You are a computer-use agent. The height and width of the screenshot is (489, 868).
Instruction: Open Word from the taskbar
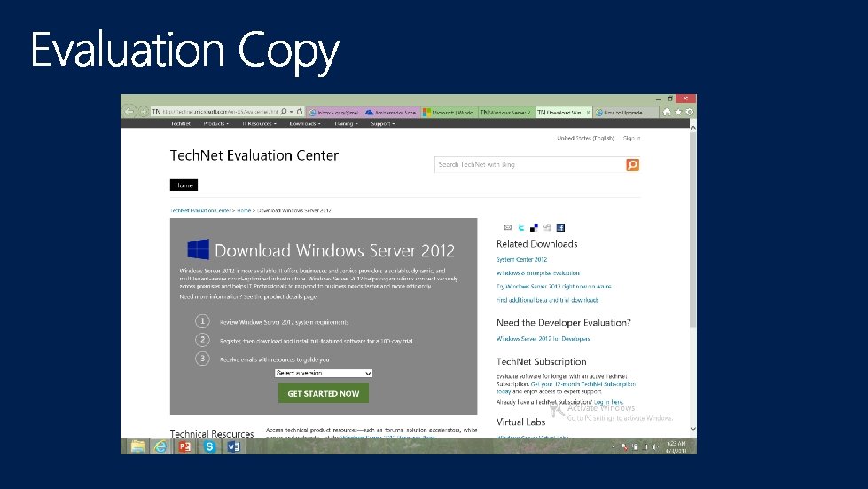pos(233,446)
